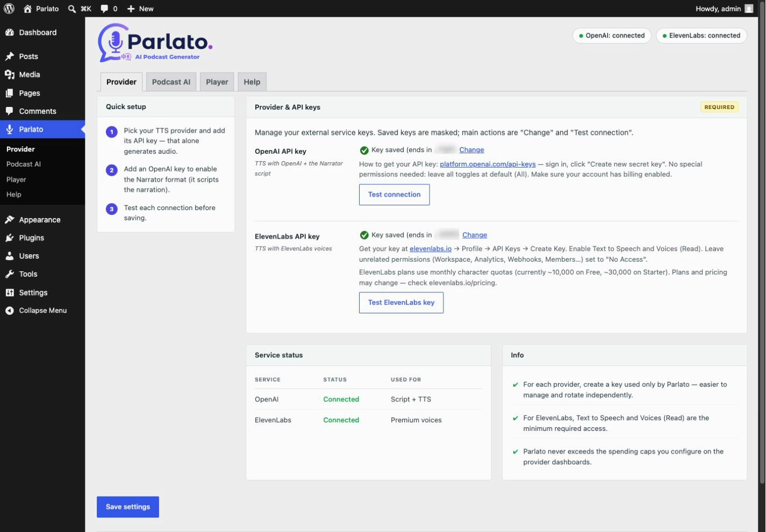Switch to the Provider tab
The width and height of the screenshot is (766, 532).
121,82
